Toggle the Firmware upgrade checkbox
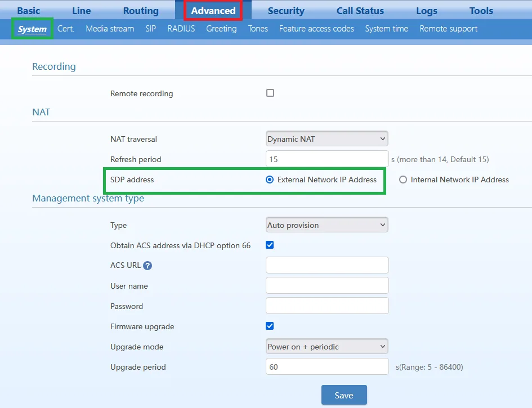This screenshot has width=532, height=408. tap(270, 326)
